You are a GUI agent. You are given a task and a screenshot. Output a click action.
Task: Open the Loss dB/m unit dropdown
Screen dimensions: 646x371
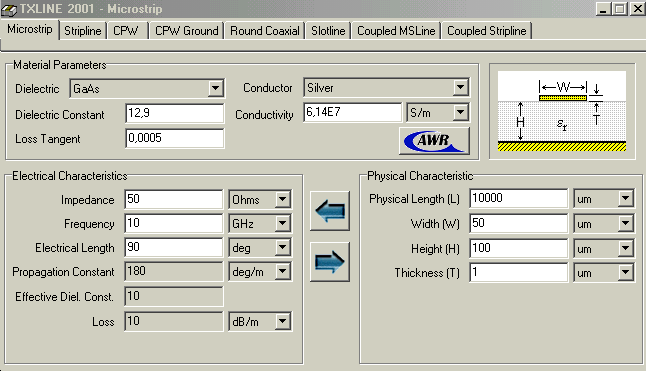[282, 321]
